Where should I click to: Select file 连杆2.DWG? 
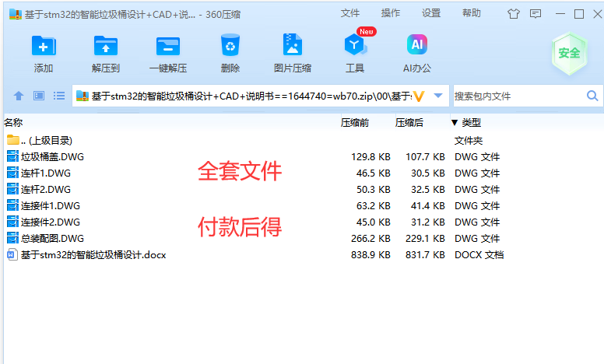tap(46, 189)
